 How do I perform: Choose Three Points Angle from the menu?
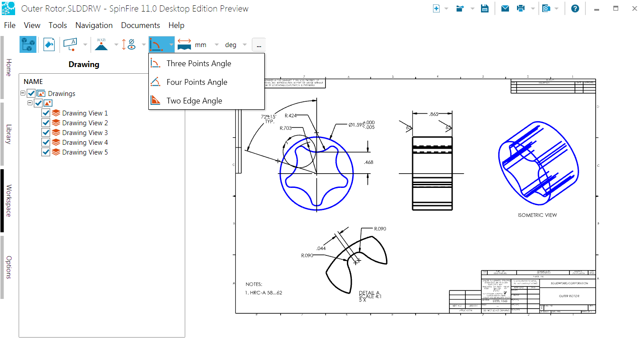click(199, 64)
